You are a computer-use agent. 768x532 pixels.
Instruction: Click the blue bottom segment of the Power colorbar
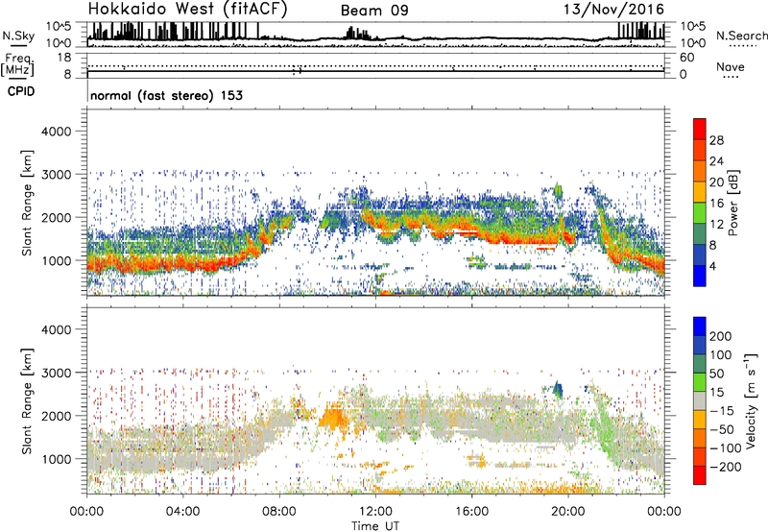click(700, 276)
